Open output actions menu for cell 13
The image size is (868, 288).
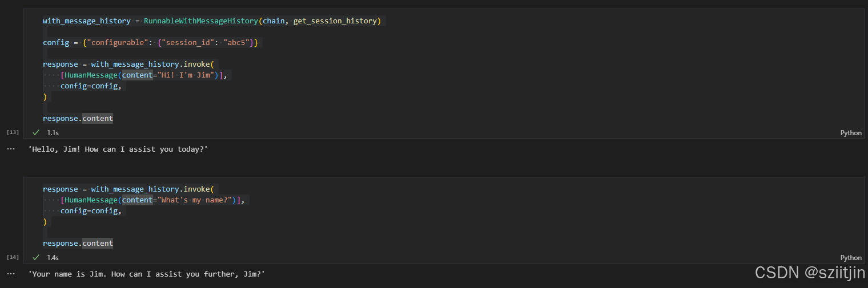click(x=11, y=148)
